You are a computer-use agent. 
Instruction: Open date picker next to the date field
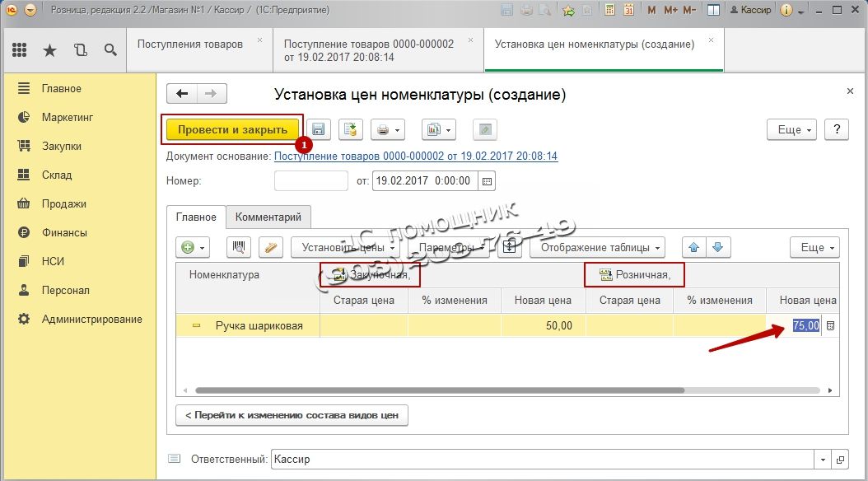(487, 181)
